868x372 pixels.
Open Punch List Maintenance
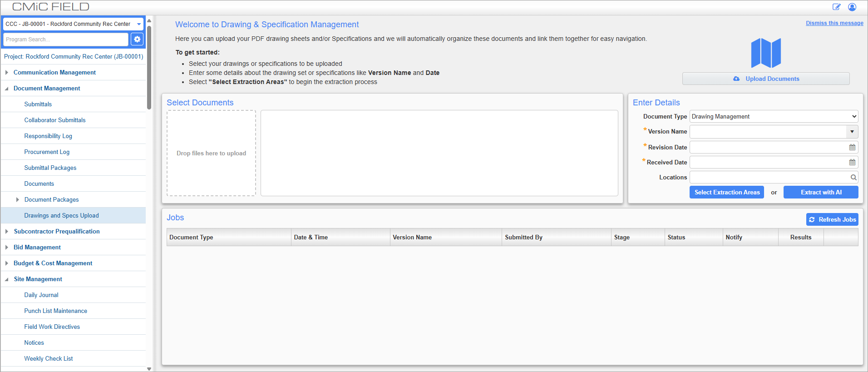[x=56, y=311]
